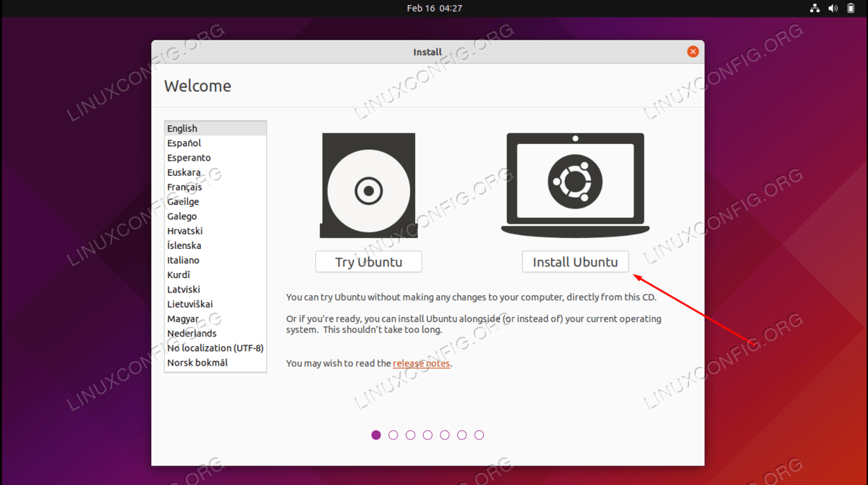This screenshot has width=868, height=485.
Task: Select Français in the language list
Action: 216,187
